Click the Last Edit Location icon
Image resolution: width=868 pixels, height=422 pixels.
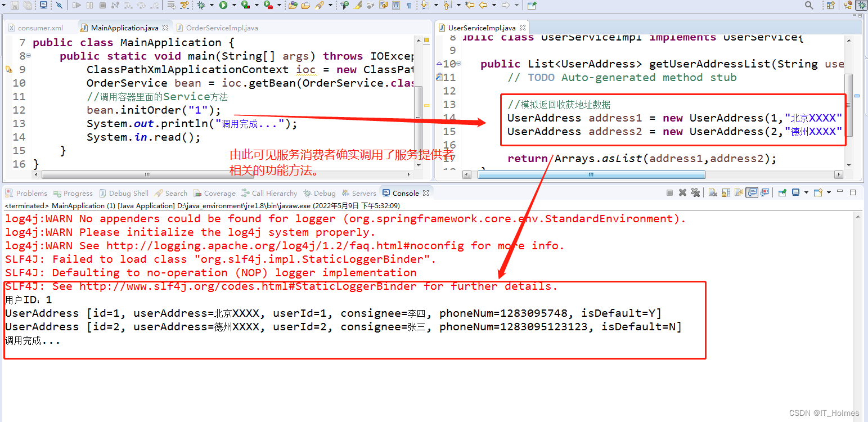470,6
